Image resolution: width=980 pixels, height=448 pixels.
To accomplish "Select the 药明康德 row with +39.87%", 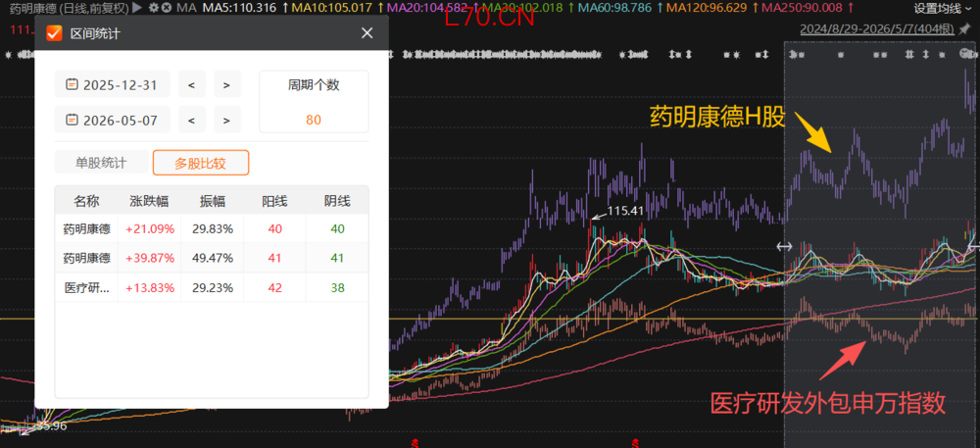I will click(212, 258).
